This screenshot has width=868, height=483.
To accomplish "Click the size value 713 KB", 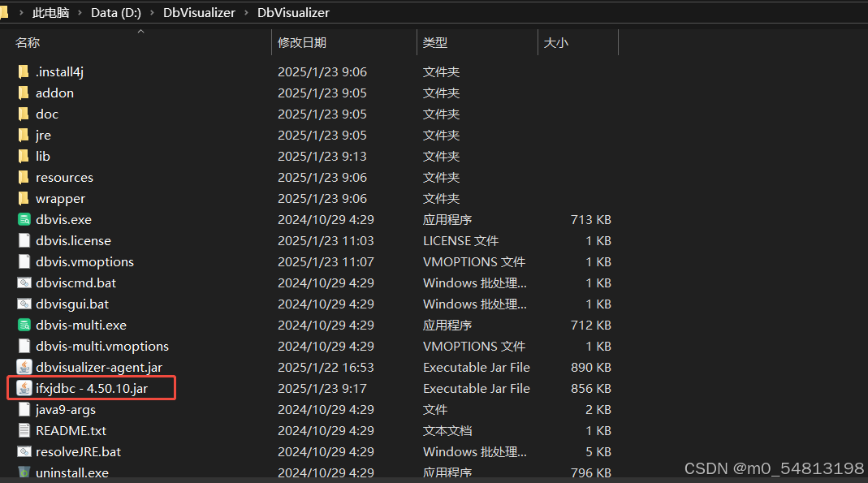I will 590,220.
